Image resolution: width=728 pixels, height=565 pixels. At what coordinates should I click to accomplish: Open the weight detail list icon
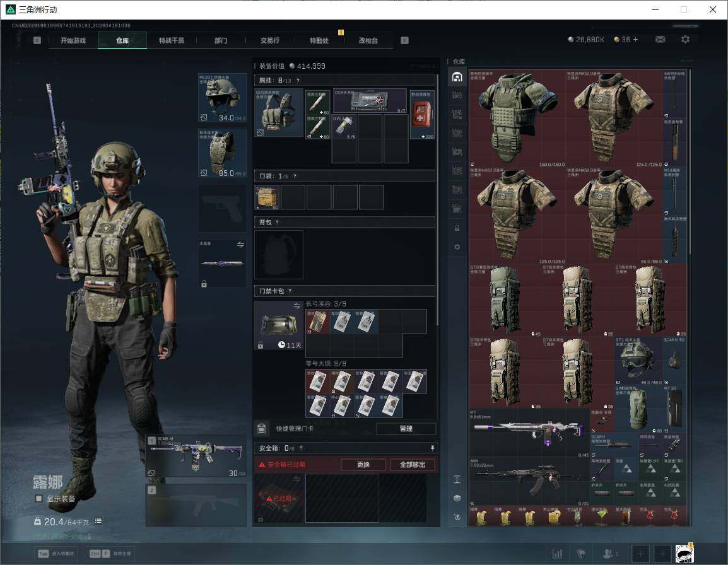98,521
